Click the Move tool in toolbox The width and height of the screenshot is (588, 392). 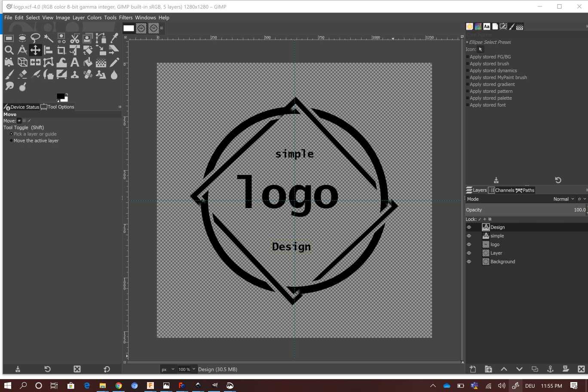point(35,50)
